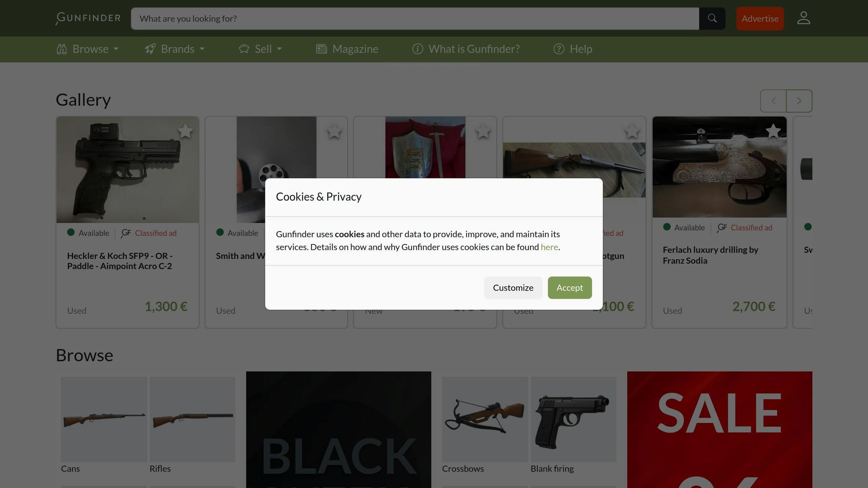The height and width of the screenshot is (488, 868).
Task: Click the rocket icon beside Brands
Action: (150, 49)
